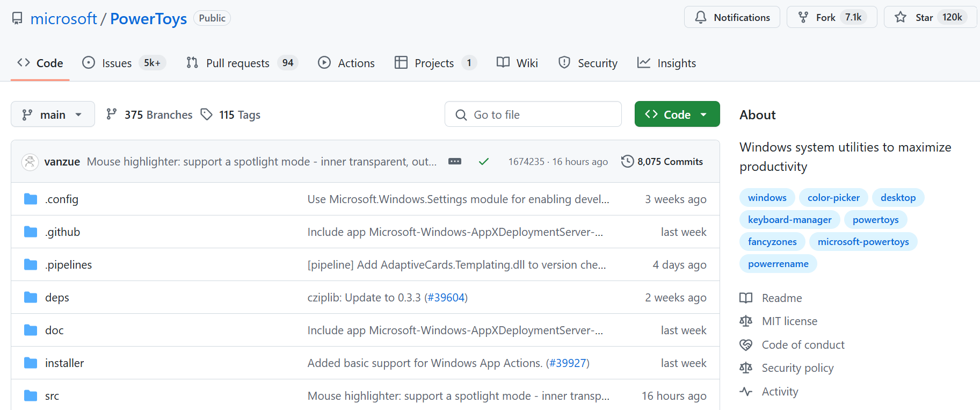Open the Mouse highlighter latest commit message

262,162
